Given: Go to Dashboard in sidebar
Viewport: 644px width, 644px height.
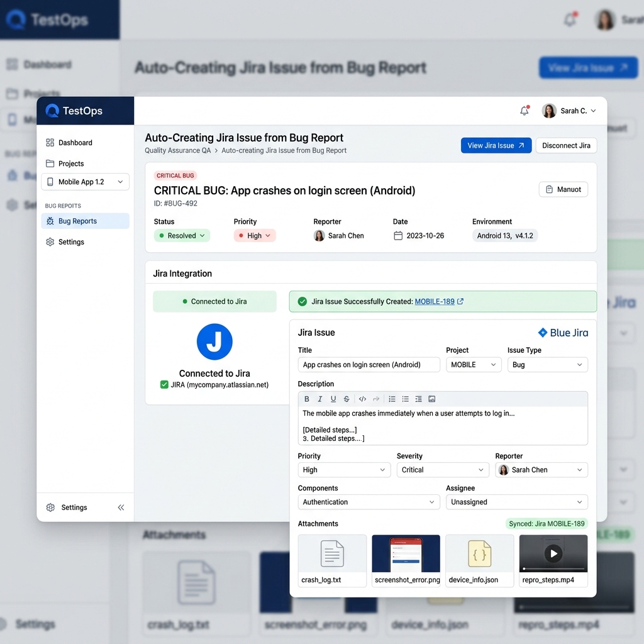Looking at the screenshot, I should click(x=75, y=143).
